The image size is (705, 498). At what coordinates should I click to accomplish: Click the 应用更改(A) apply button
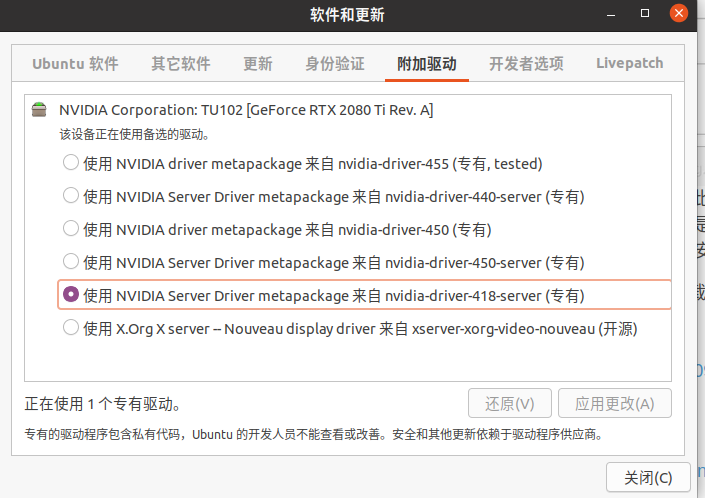pos(615,403)
